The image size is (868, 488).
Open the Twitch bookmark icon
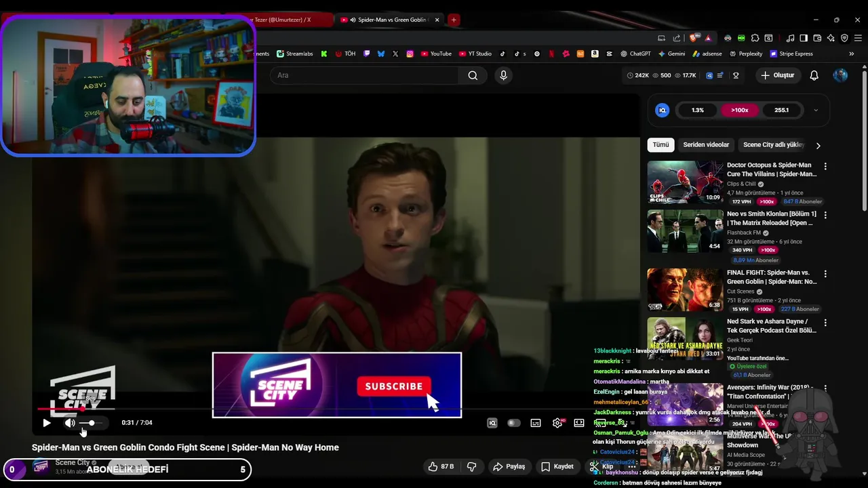pyautogui.click(x=367, y=54)
